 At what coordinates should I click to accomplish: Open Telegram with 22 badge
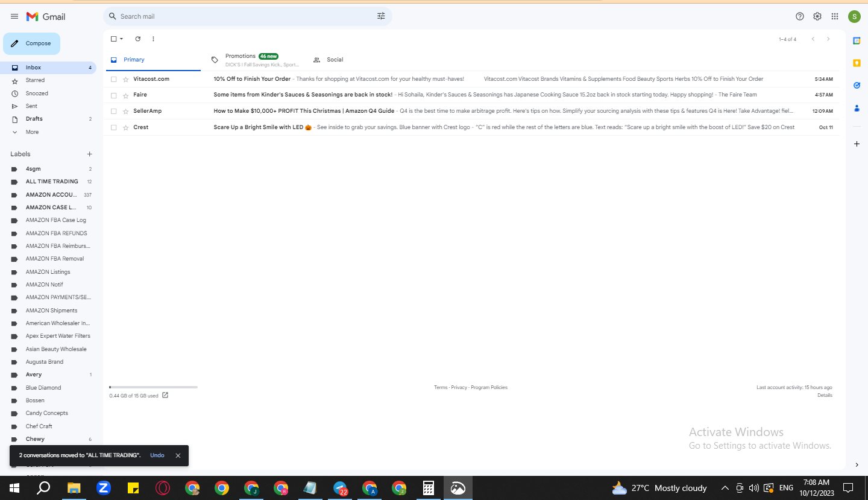(340, 487)
